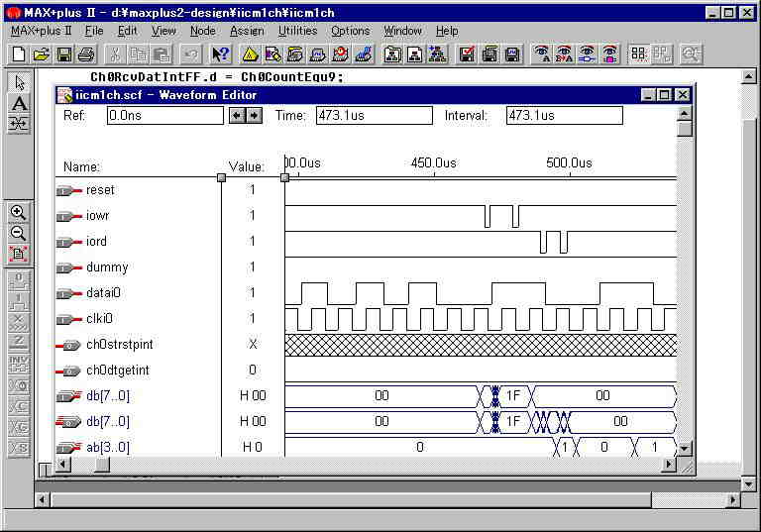The height and width of the screenshot is (532, 761).
Task: Select the reset signal row
Action: coord(99,190)
